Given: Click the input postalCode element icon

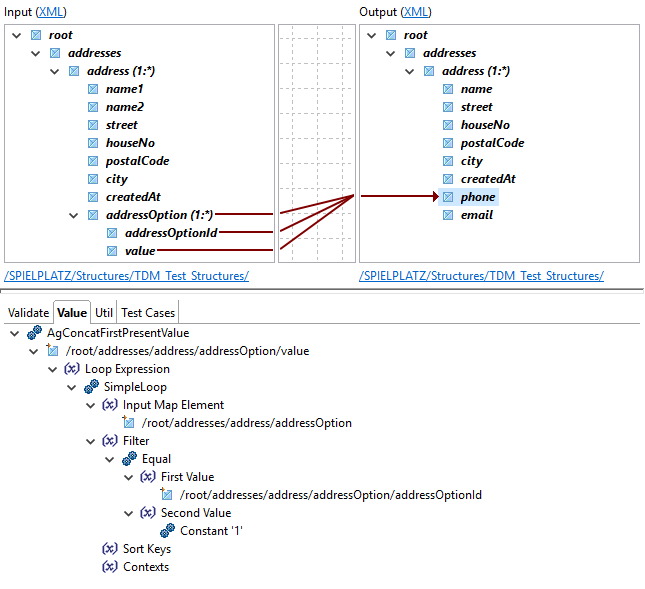Looking at the screenshot, I should point(93,161).
